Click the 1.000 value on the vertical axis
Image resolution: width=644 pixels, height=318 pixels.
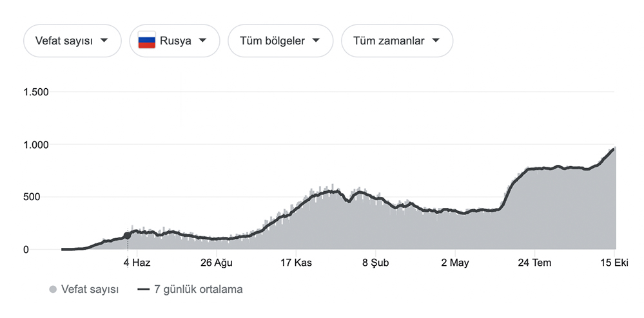[x=35, y=145]
